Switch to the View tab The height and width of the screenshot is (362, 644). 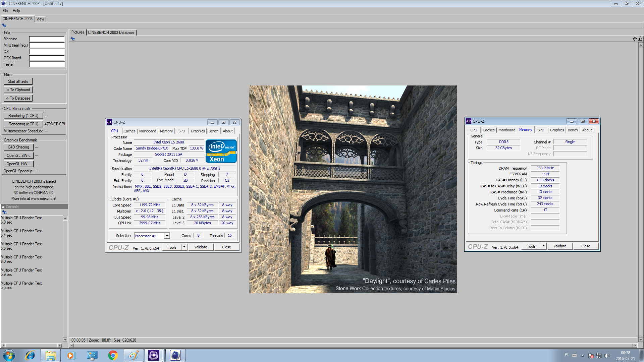(x=40, y=19)
